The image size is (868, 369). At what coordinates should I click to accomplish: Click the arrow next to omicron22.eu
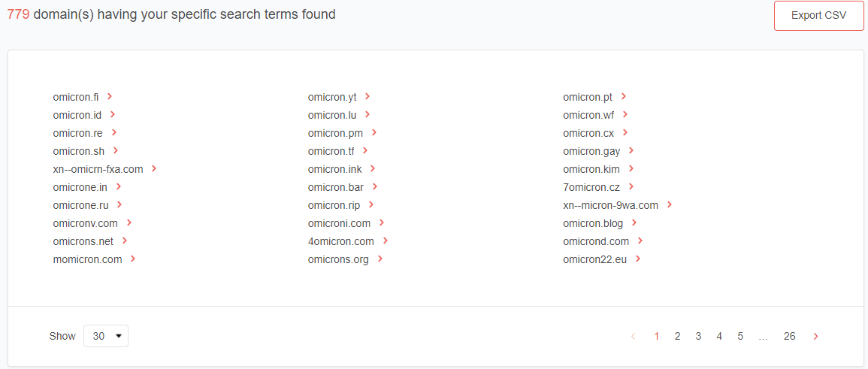(x=638, y=259)
